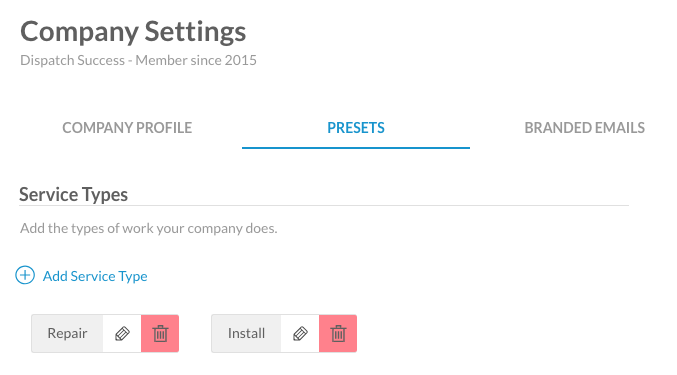Click the Company Settings page heading

click(x=133, y=32)
